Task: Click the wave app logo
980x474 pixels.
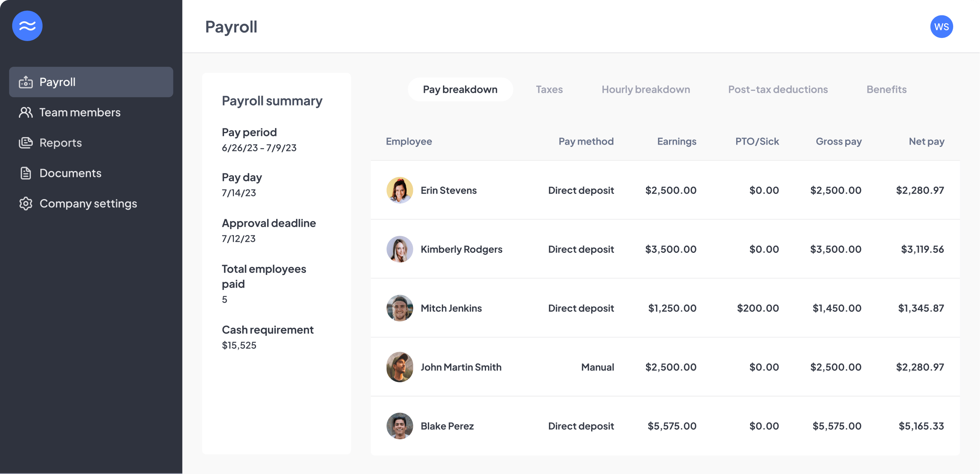Action: tap(27, 26)
